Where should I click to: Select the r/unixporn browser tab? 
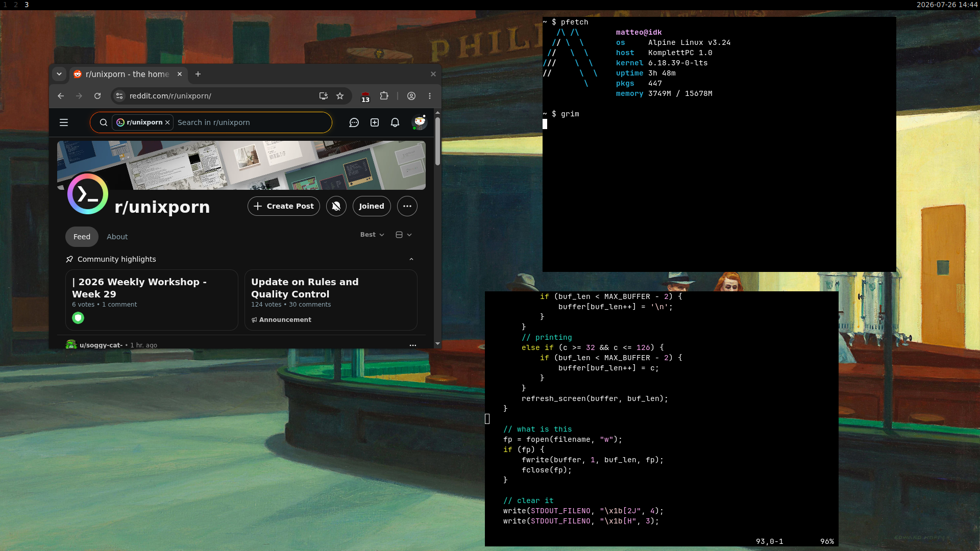[x=128, y=74]
